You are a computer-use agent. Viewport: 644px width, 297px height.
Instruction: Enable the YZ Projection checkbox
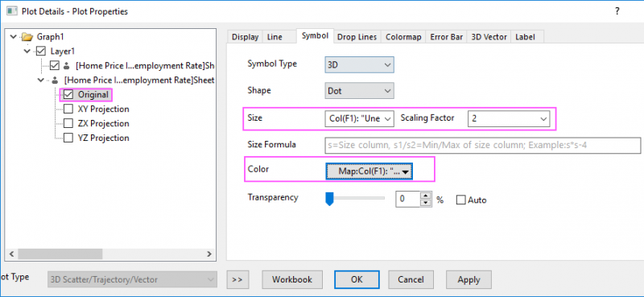68,138
